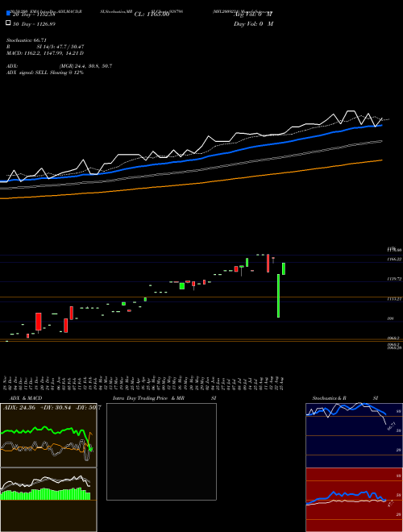The image size is (403, 532).
Task: Open the navy Stochastics chart panel
Action: [354, 435]
